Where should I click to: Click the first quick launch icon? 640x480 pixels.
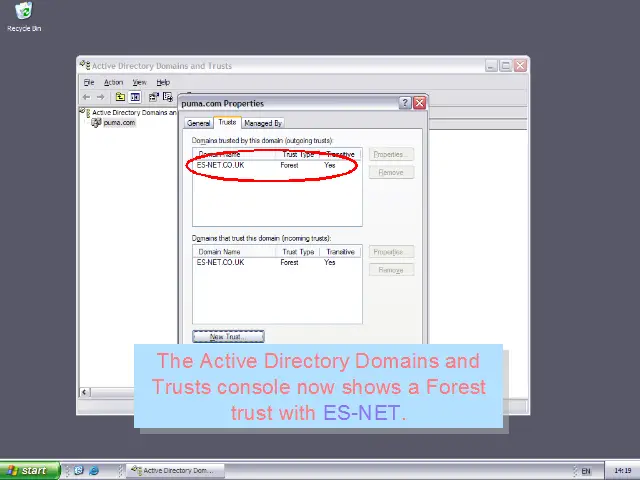click(79, 471)
